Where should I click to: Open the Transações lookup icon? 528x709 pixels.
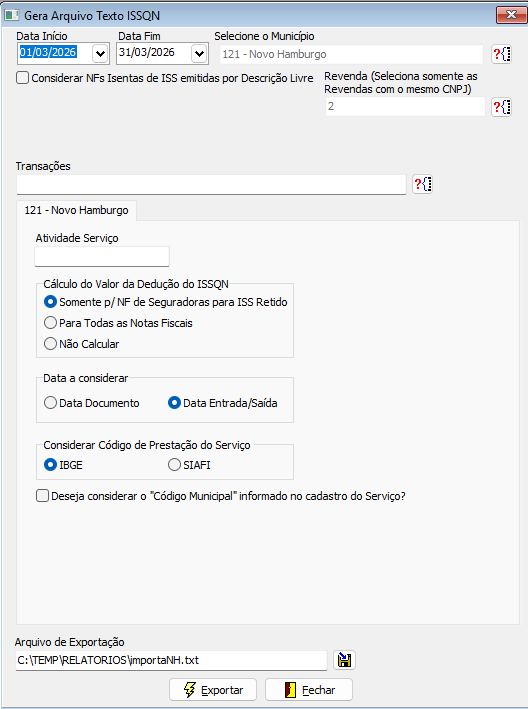(423, 184)
